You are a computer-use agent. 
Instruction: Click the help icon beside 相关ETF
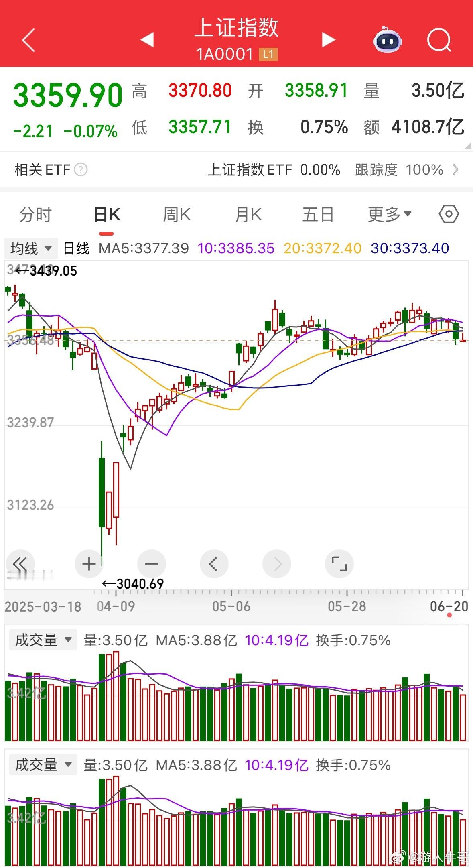click(x=81, y=170)
